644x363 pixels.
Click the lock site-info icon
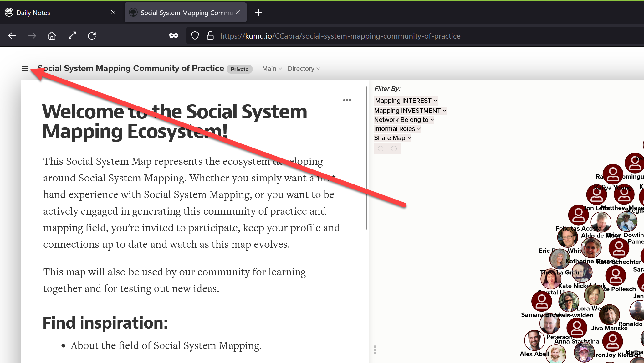click(210, 36)
